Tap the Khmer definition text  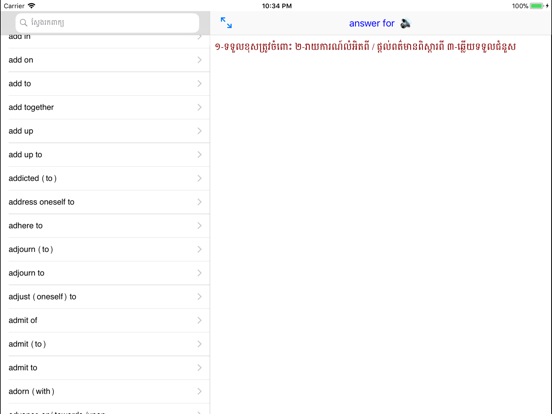(x=365, y=46)
